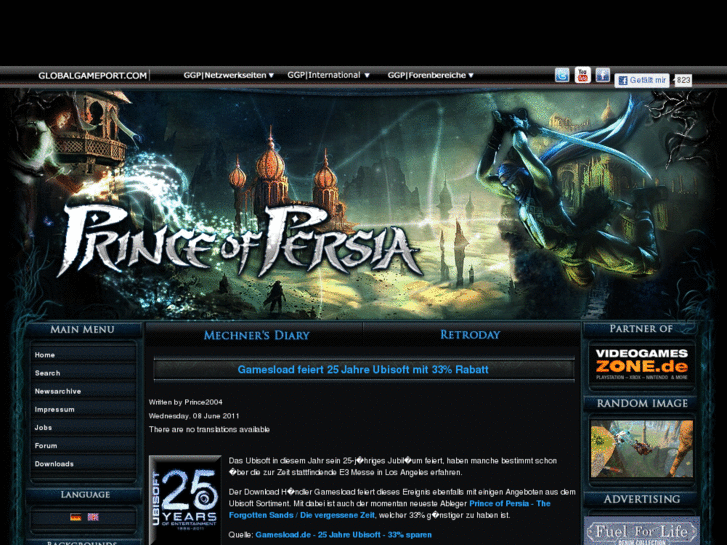Click the Facebook 'Gefällt mir' like button
Viewport: 727px width, 545px height.
642,80
